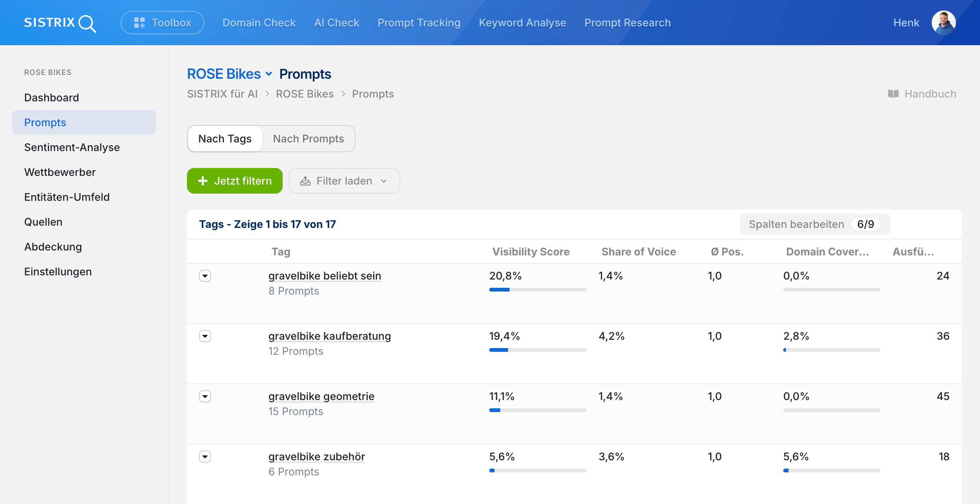Select the Nach Tags tab

[225, 139]
